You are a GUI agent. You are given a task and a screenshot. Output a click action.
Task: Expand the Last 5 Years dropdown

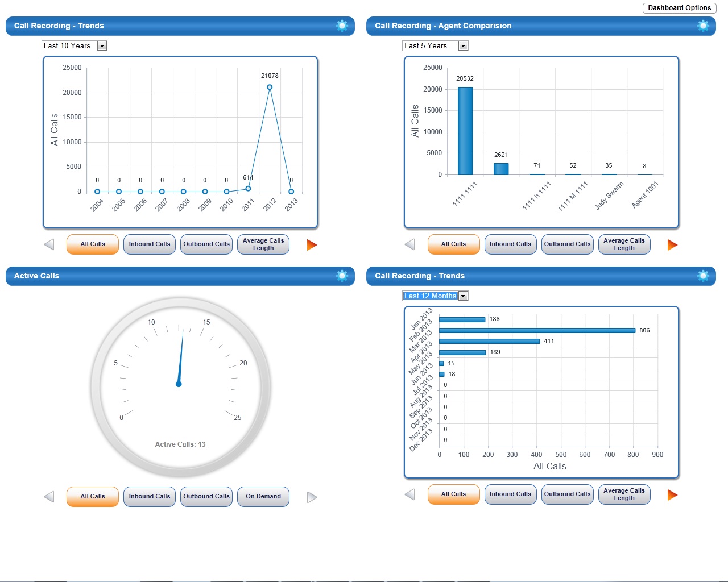click(x=464, y=46)
